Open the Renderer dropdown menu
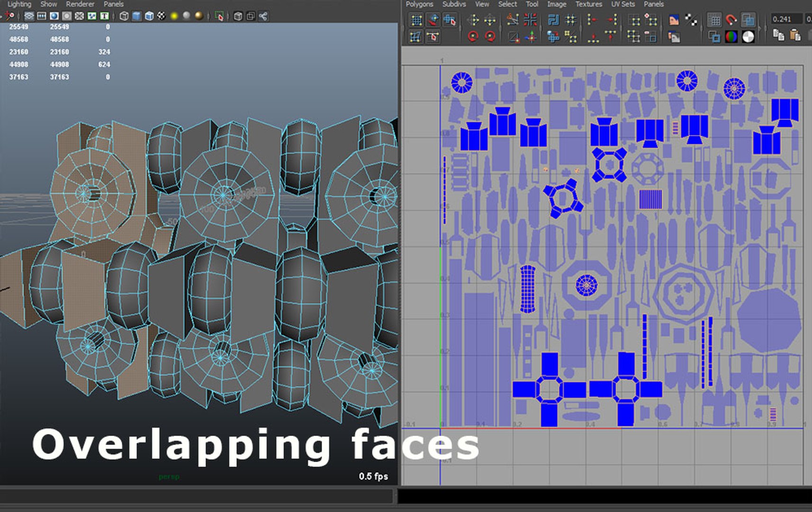This screenshot has height=512, width=812. click(x=80, y=4)
